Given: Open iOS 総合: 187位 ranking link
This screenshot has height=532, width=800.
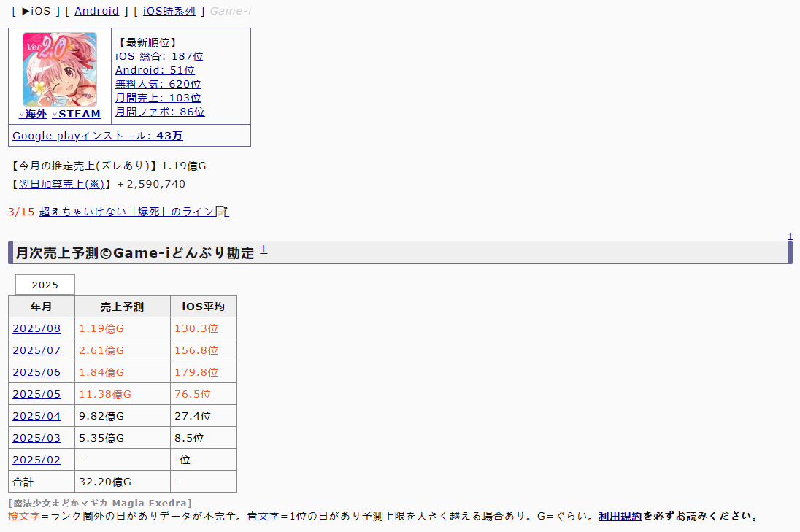Looking at the screenshot, I should point(159,56).
